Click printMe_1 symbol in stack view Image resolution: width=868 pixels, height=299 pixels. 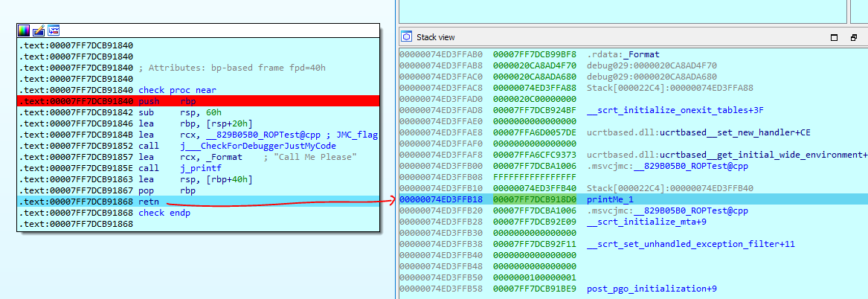point(610,199)
